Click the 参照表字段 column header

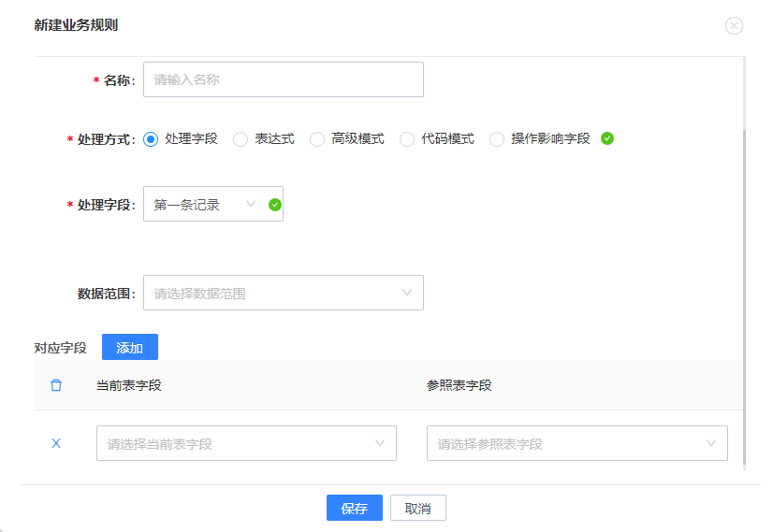click(x=459, y=385)
